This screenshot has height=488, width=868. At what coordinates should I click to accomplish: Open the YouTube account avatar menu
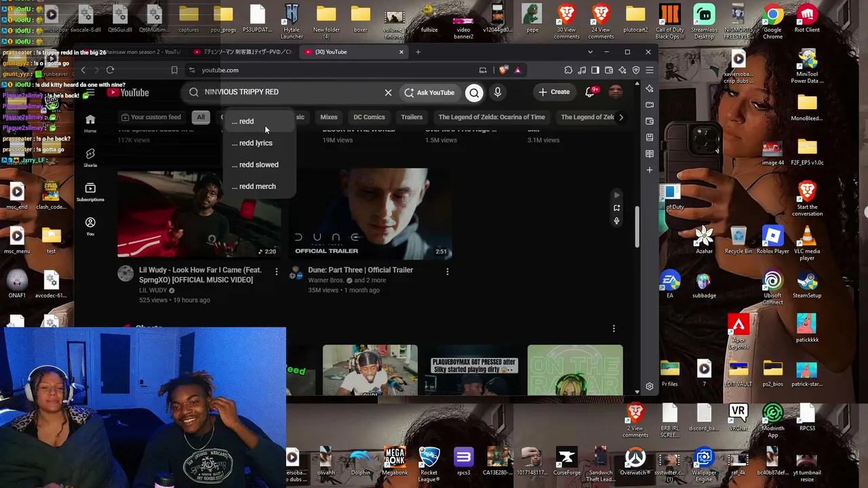[x=616, y=92]
